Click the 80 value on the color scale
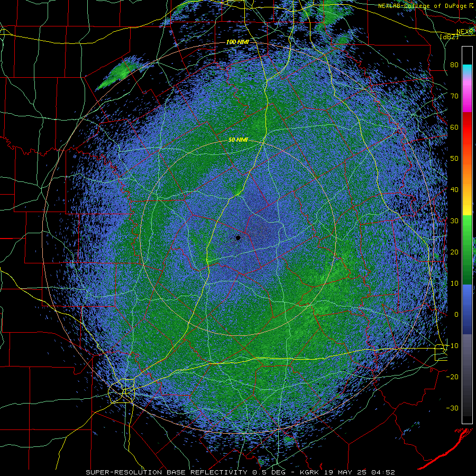The width and height of the screenshot is (476, 476). pyautogui.click(x=454, y=65)
